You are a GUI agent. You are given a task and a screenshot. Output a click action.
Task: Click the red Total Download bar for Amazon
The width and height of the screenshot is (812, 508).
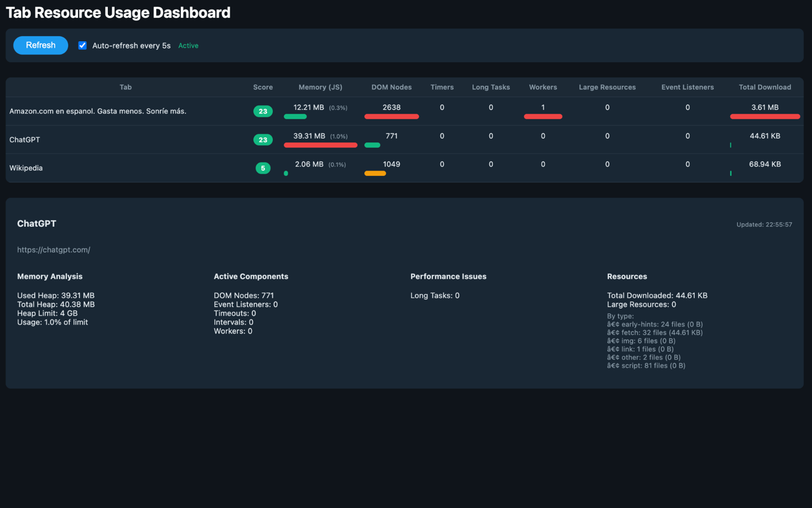point(765,117)
